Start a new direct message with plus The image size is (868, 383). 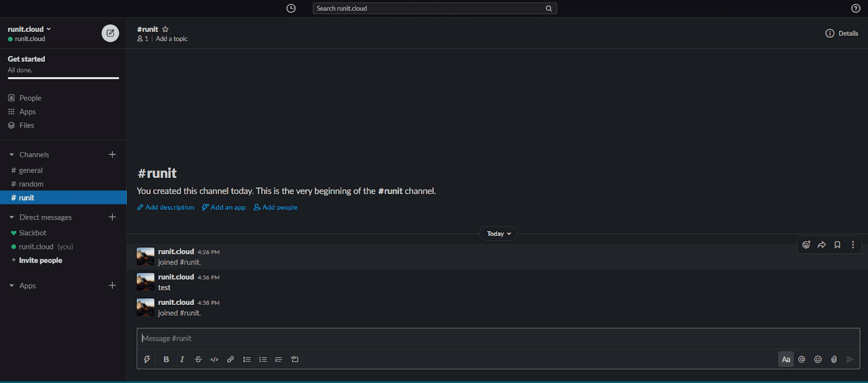112,217
